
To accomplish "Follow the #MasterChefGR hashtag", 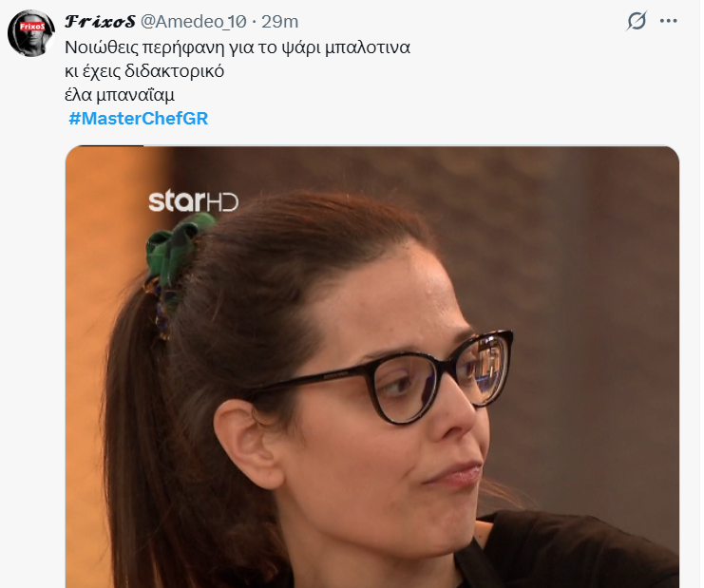I will 139,119.
